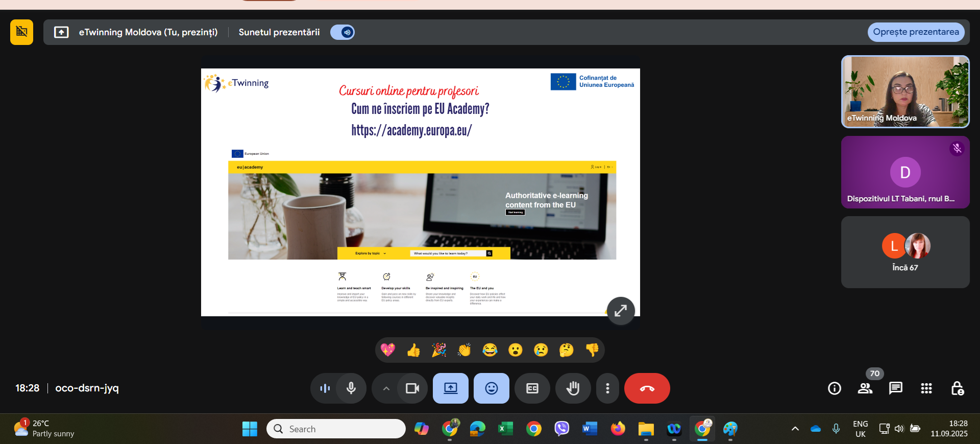Viewport: 980px width, 444px height.
Task: Click the microphone icon in the system tray
Action: tap(836, 429)
